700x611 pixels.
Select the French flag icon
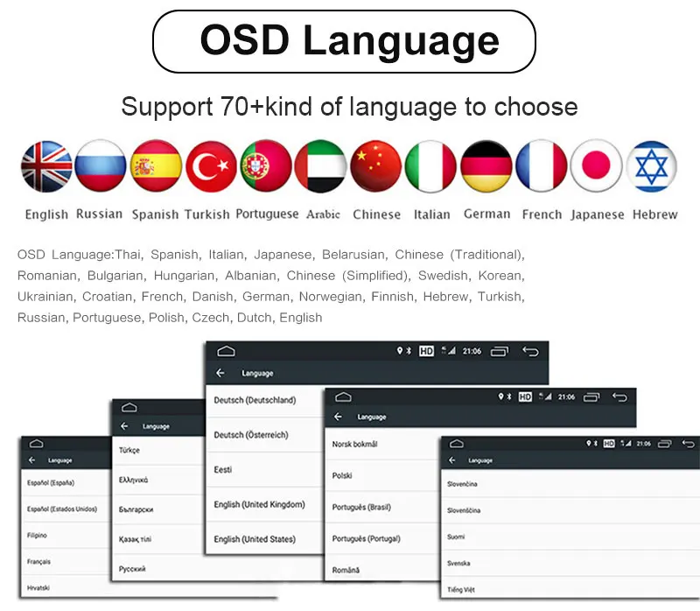pos(542,165)
